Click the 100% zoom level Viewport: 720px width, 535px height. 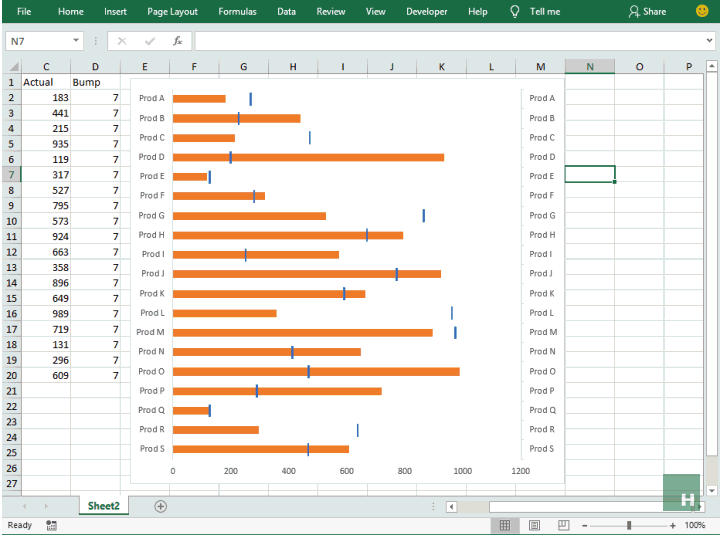click(695, 525)
